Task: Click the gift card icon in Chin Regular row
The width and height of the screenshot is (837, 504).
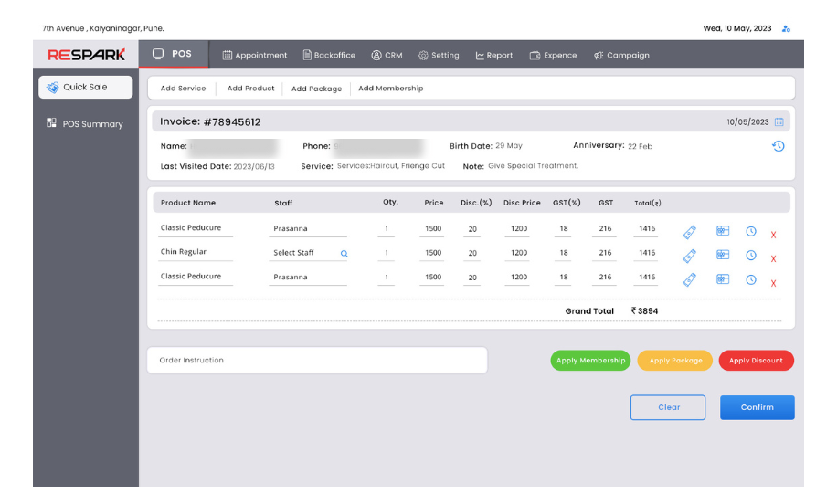Action: pos(723,255)
